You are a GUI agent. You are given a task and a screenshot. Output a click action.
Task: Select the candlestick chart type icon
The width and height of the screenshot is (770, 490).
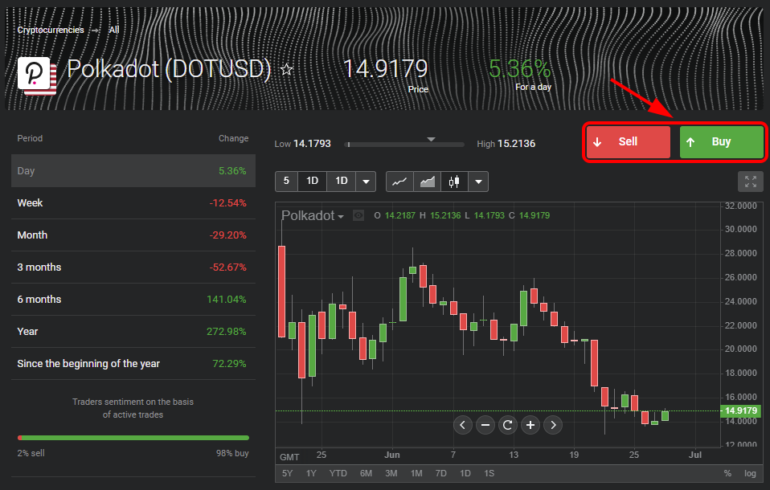[455, 182]
